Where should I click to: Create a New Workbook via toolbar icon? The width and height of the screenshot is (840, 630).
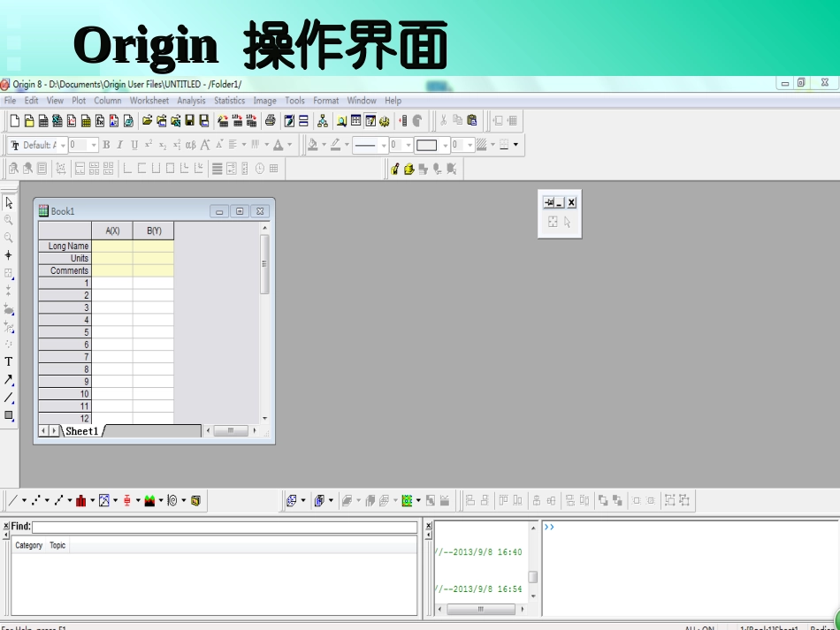click(43, 121)
